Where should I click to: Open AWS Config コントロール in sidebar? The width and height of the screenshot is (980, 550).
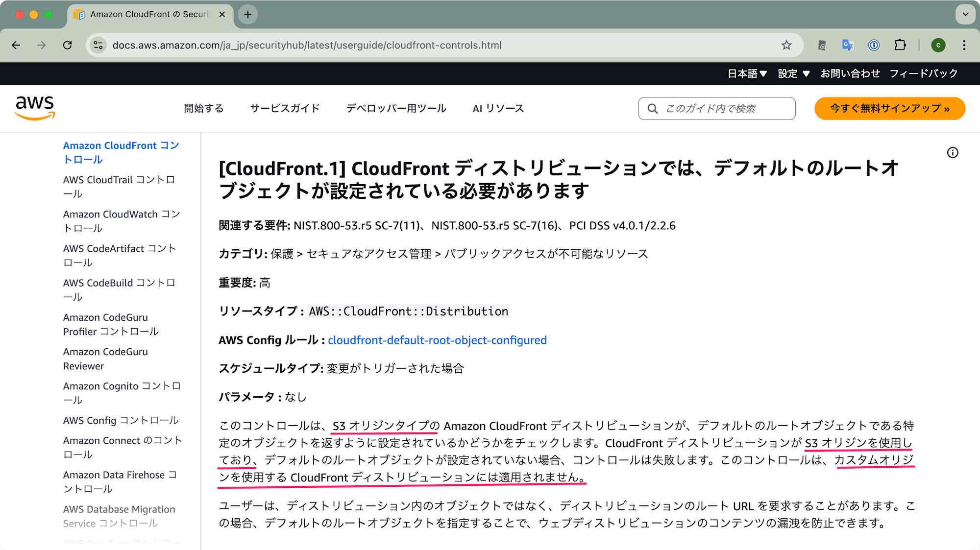(x=121, y=420)
